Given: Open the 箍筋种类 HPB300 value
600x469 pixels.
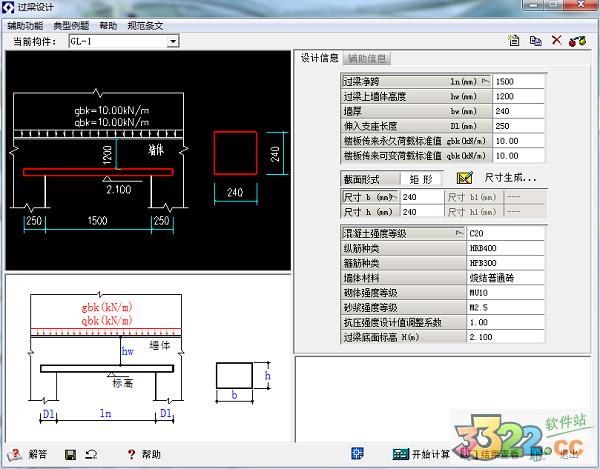Looking at the screenshot, I should click(505, 263).
